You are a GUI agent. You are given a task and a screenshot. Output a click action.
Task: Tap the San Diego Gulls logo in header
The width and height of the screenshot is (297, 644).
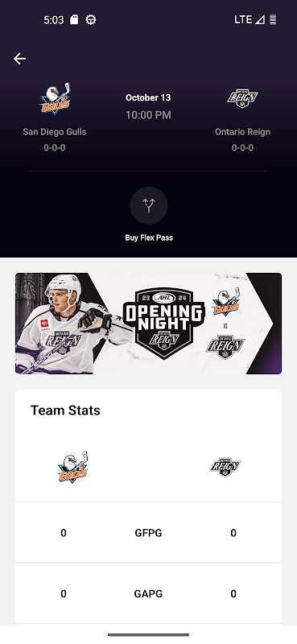click(55, 98)
